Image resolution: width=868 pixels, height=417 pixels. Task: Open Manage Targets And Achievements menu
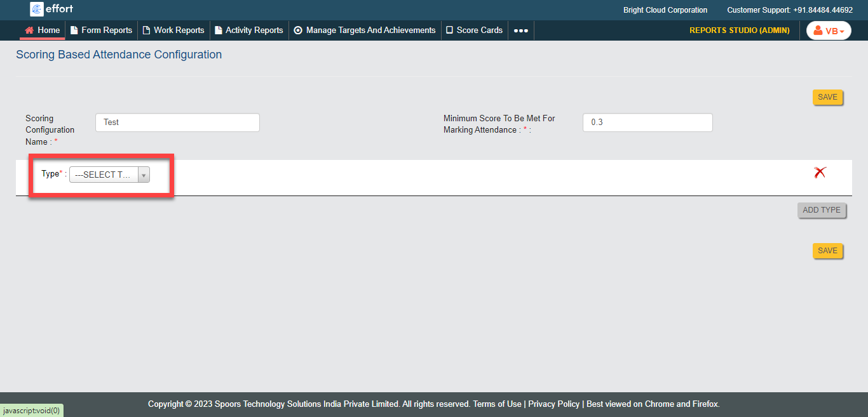click(370, 30)
